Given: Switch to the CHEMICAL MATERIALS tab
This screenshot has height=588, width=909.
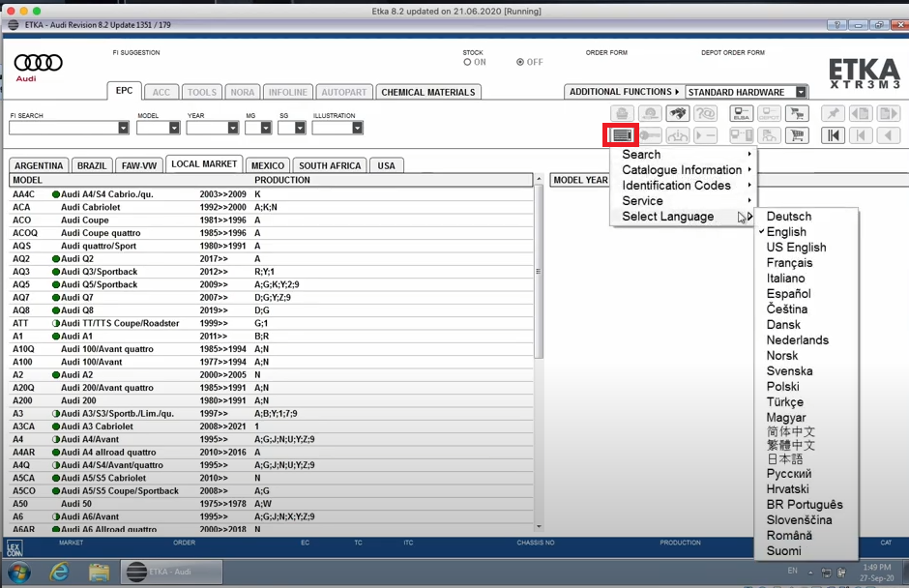Looking at the screenshot, I should click(427, 92).
